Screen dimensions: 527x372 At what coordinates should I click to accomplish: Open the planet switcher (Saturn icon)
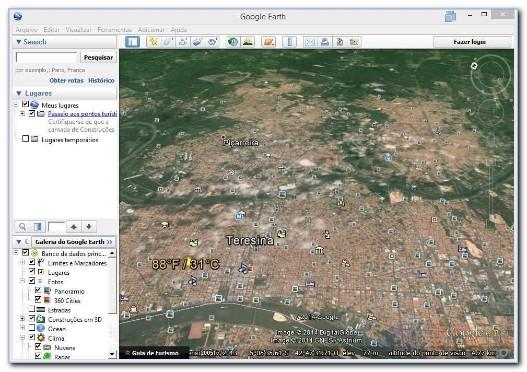pos(269,42)
